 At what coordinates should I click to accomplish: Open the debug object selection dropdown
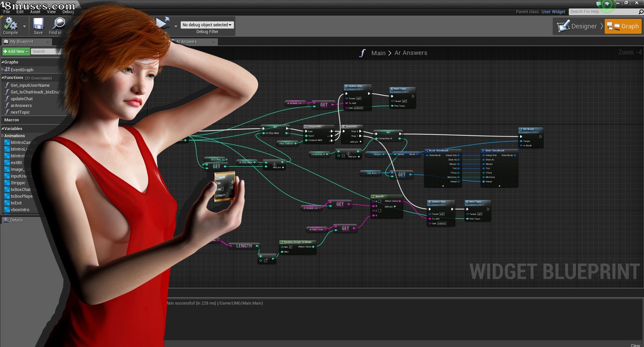pos(207,25)
